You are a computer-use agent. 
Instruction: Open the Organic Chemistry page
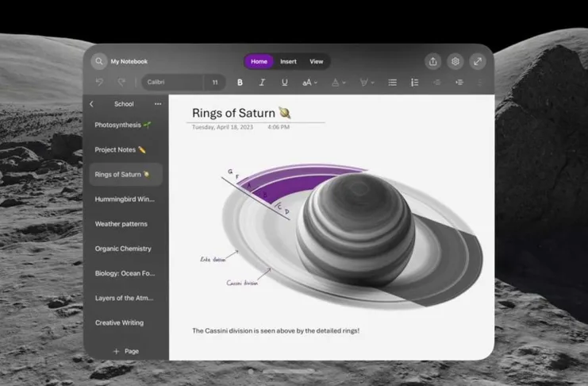tap(126, 249)
